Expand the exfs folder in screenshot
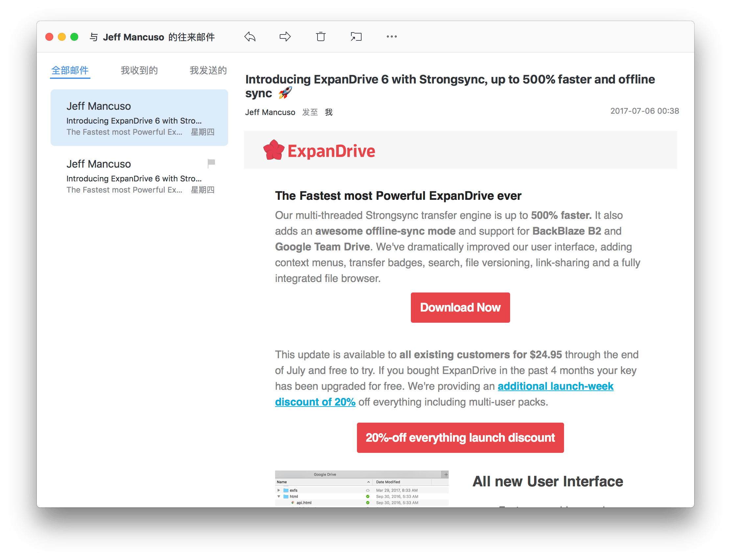The width and height of the screenshot is (731, 560). click(x=279, y=490)
